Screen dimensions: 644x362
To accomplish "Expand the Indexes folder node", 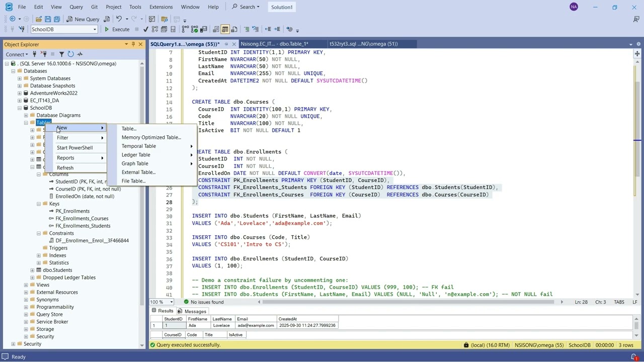I will coord(39,255).
